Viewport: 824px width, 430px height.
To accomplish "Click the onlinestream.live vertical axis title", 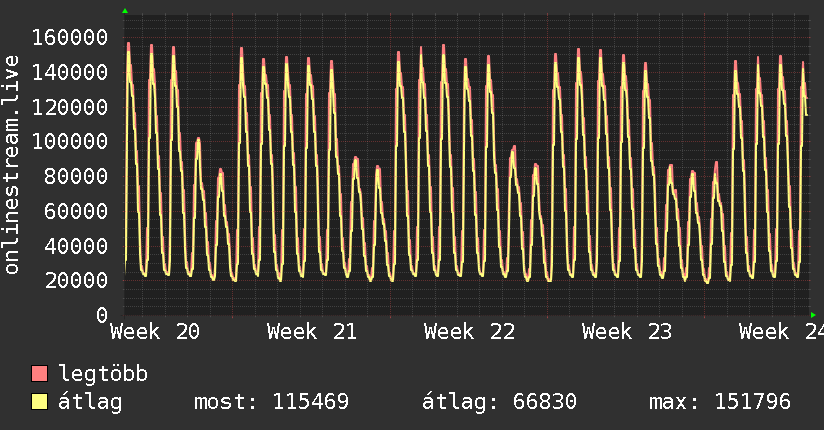I will [11, 165].
